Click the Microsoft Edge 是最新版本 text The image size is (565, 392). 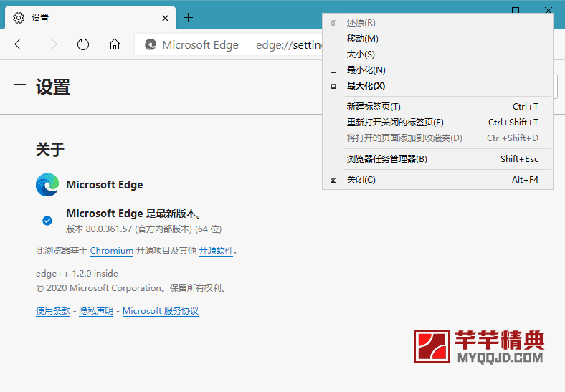[133, 214]
